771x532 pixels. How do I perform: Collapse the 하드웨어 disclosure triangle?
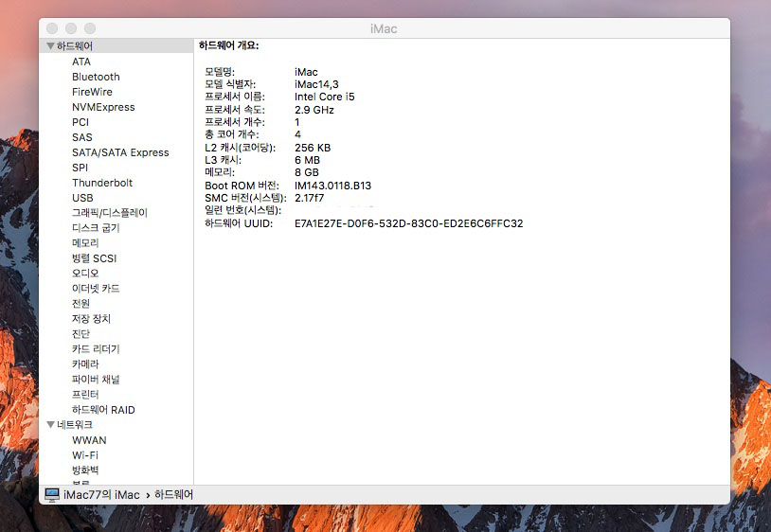coord(51,46)
